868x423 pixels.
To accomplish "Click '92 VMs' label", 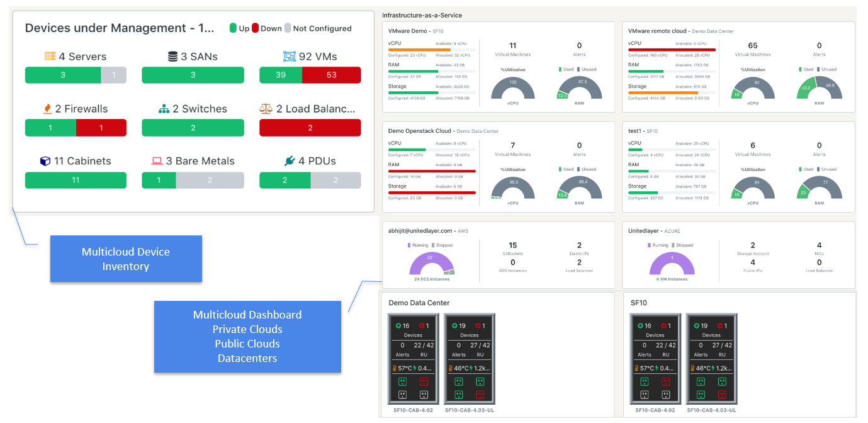I will click(x=318, y=57).
